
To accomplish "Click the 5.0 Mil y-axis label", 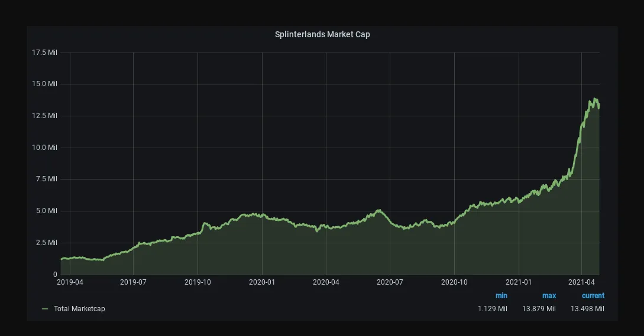I will (x=46, y=211).
